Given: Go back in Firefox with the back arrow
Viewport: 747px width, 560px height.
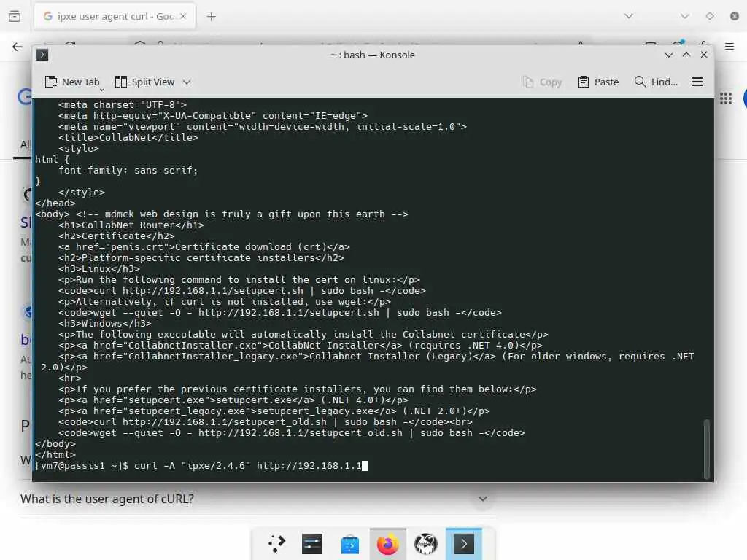Looking at the screenshot, I should pos(18,47).
